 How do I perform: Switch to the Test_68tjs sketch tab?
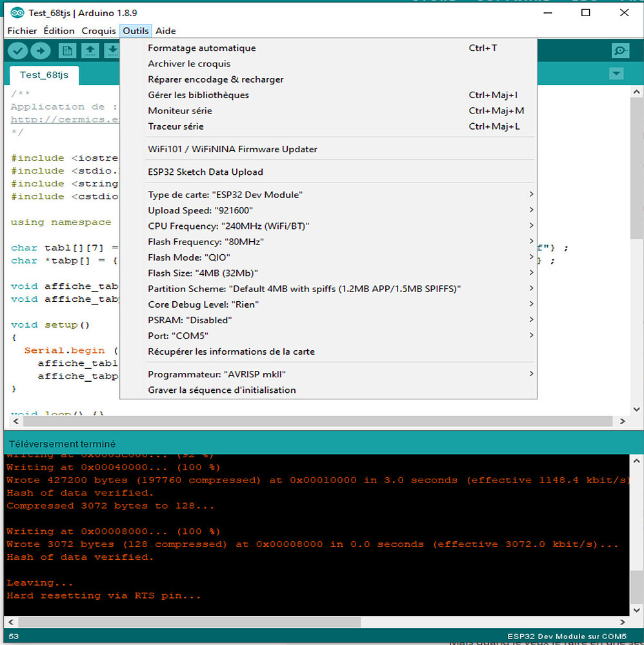click(40, 75)
